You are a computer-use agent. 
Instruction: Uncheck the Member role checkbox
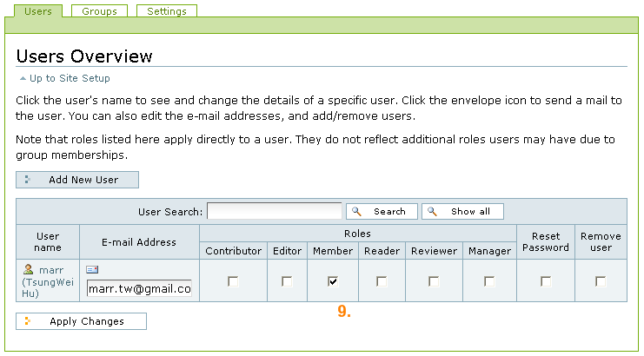[333, 281]
